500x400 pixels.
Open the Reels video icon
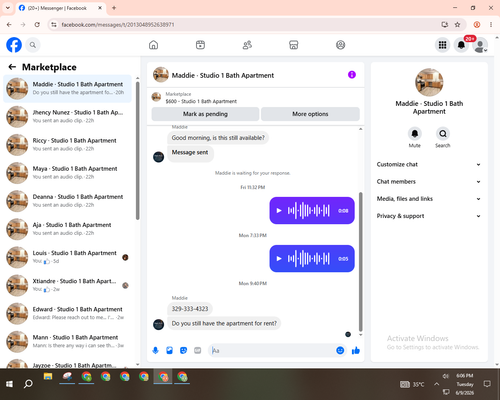click(200, 45)
